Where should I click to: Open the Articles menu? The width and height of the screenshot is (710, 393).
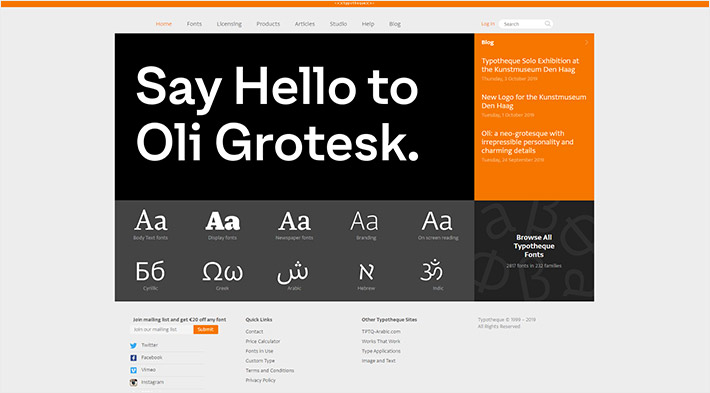pos(305,24)
